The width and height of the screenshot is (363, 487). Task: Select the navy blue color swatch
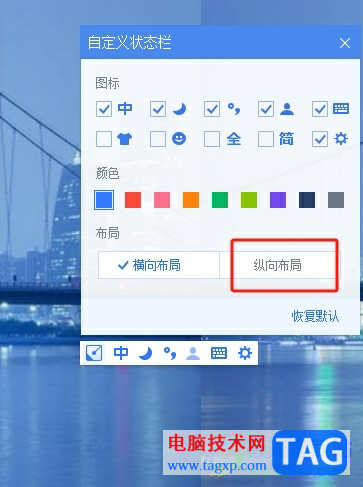pyautogui.click(x=307, y=200)
